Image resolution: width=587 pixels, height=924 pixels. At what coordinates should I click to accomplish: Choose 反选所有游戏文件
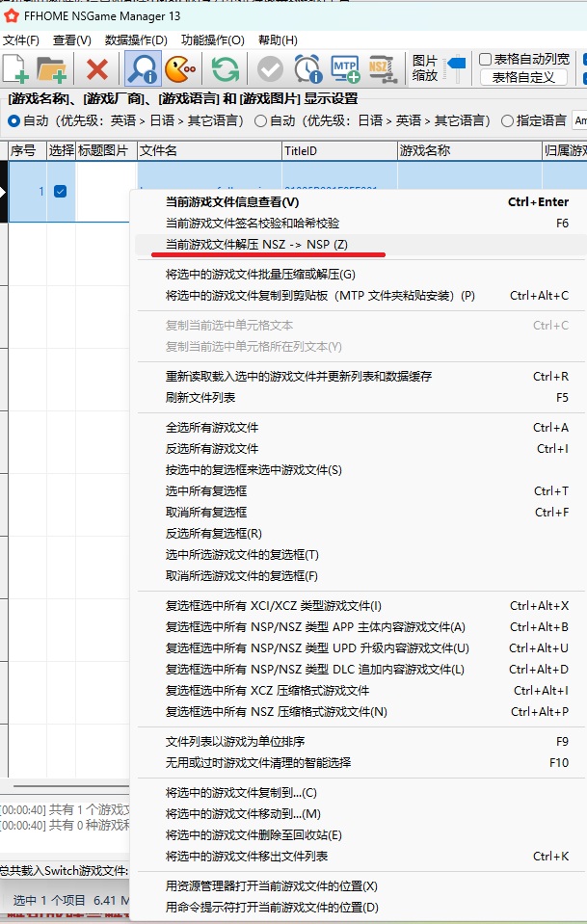click(x=360, y=449)
